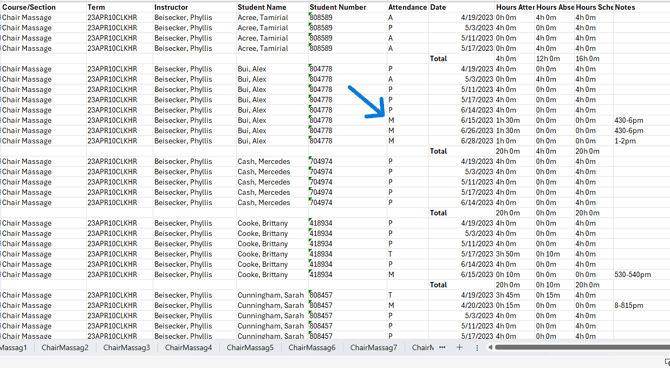The height and width of the screenshot is (368, 670).
Task: Add a new sheet with the plus icon
Action: [x=459, y=347]
